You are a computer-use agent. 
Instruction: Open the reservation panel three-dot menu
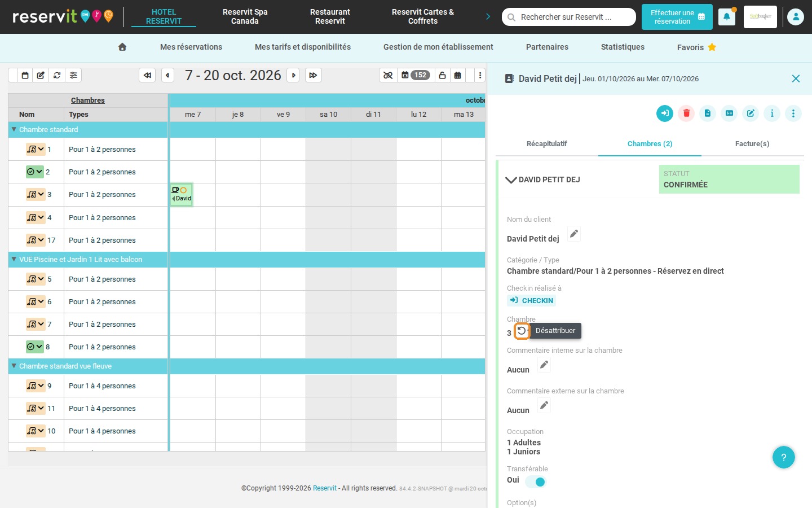pos(793,113)
